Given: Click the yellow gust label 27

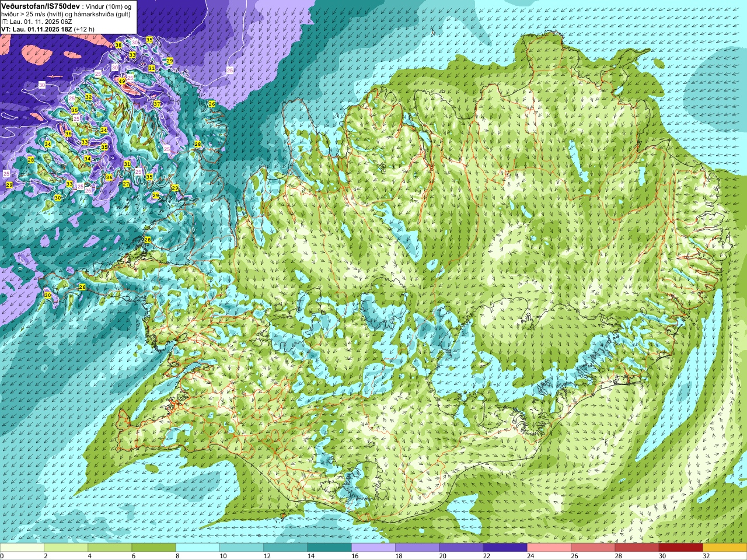Looking at the screenshot, I should point(126,184).
